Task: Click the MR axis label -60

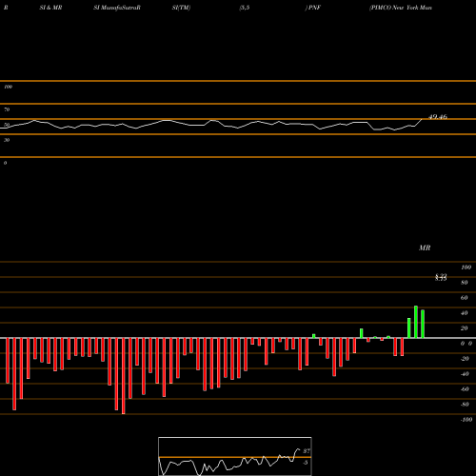Action: (465, 389)
